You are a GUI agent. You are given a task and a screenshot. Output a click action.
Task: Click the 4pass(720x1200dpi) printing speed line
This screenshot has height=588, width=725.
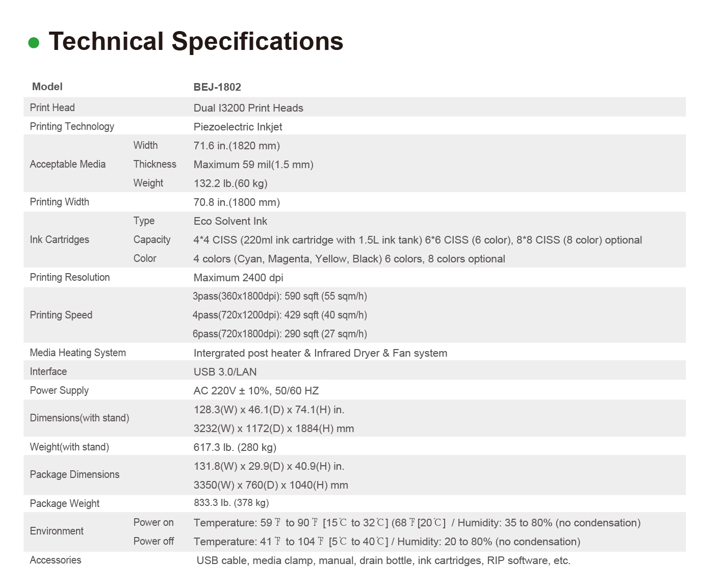click(x=280, y=315)
